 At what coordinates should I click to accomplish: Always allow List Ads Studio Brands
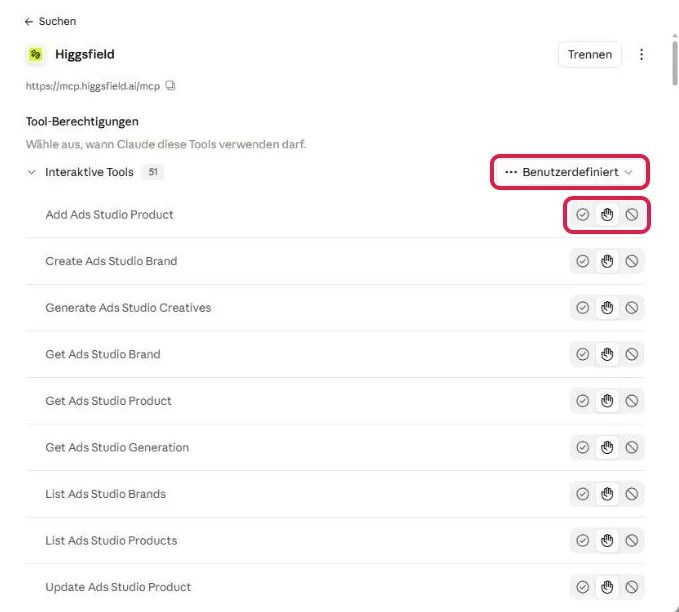tap(582, 494)
